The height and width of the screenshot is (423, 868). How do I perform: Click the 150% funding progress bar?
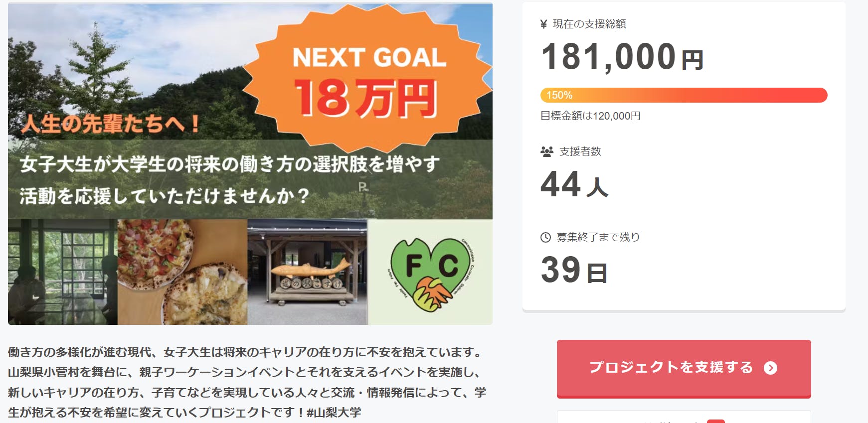click(x=684, y=95)
